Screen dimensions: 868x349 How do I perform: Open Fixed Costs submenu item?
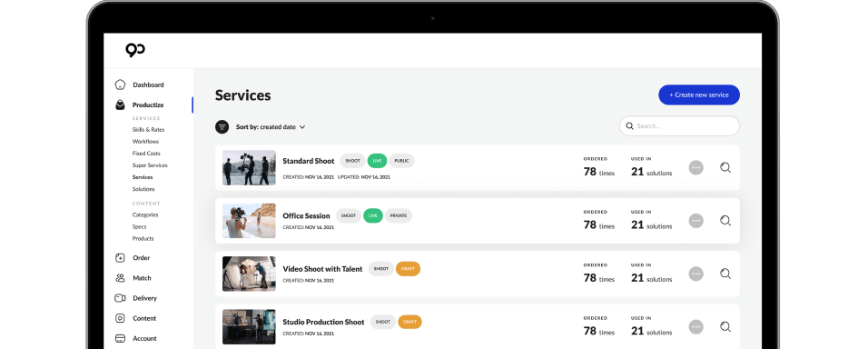pos(146,154)
